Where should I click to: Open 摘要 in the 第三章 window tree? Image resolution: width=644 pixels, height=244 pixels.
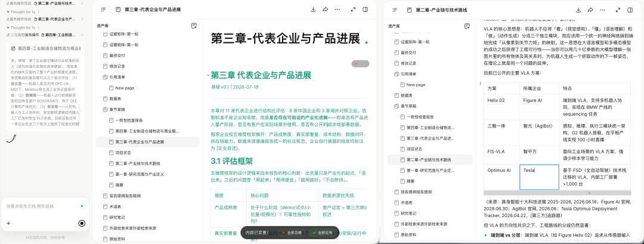119,186
